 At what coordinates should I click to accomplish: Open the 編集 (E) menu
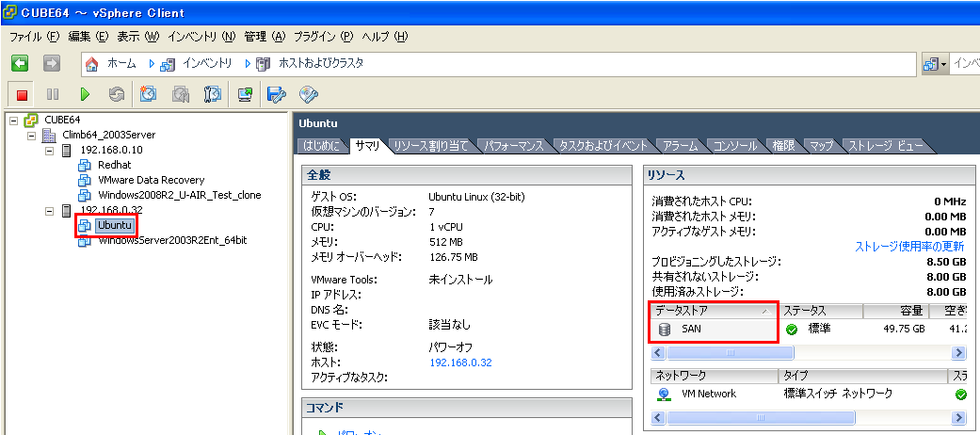88,37
